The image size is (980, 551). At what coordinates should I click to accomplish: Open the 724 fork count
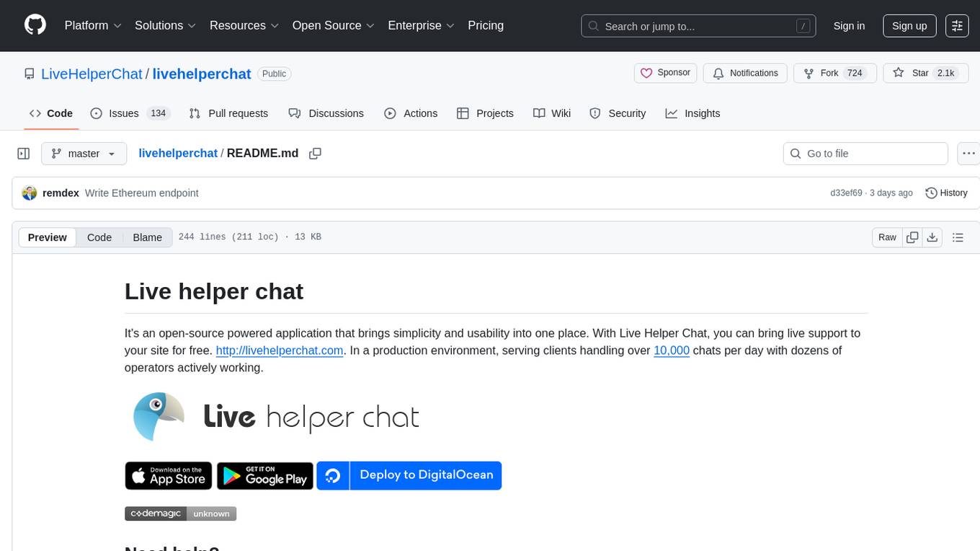[x=855, y=73]
